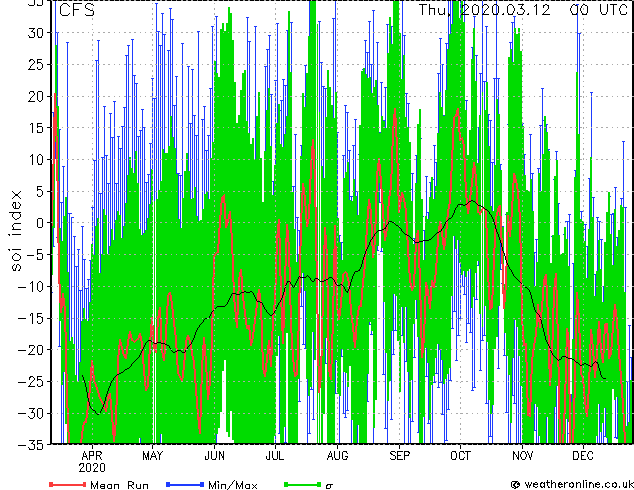Click the blue Min/Max legend line

[x=185, y=484]
